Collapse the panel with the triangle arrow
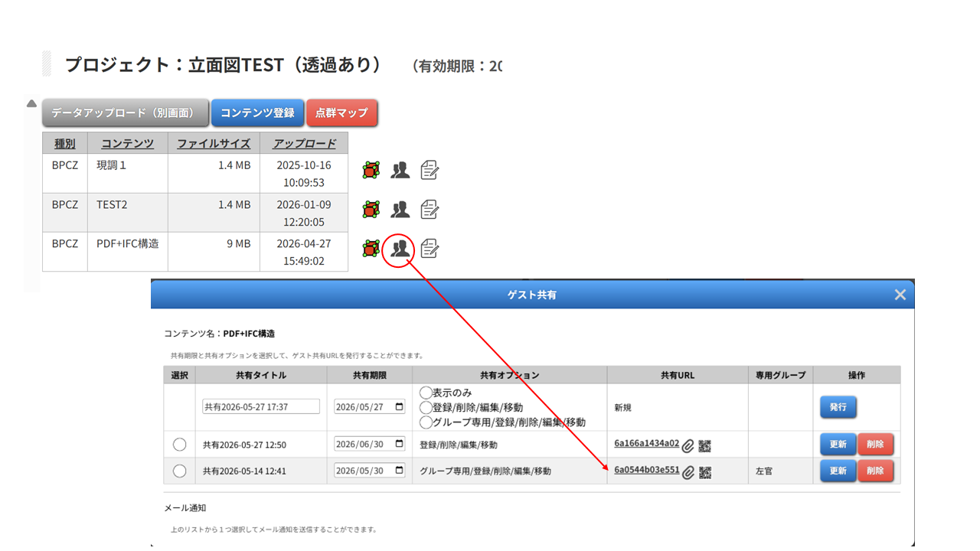 pos(31,103)
